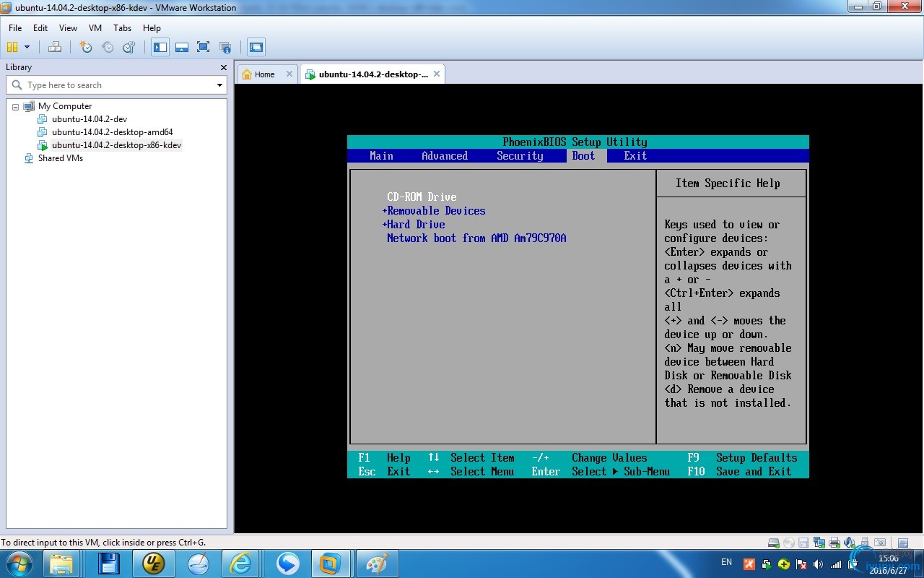Image resolution: width=924 pixels, height=578 pixels.
Task: Click the USB device status icon
Action: pyautogui.click(x=865, y=543)
